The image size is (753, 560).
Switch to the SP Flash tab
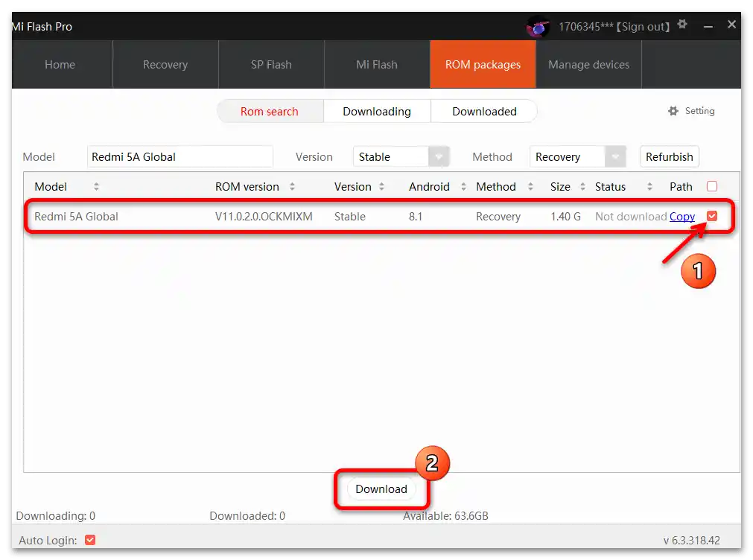pyautogui.click(x=271, y=64)
